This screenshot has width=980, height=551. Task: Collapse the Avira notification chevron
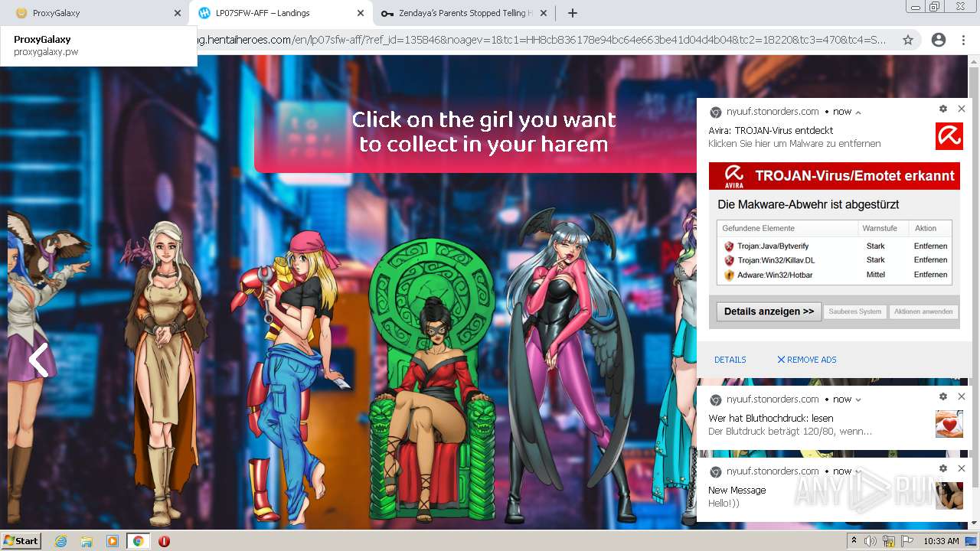858,112
